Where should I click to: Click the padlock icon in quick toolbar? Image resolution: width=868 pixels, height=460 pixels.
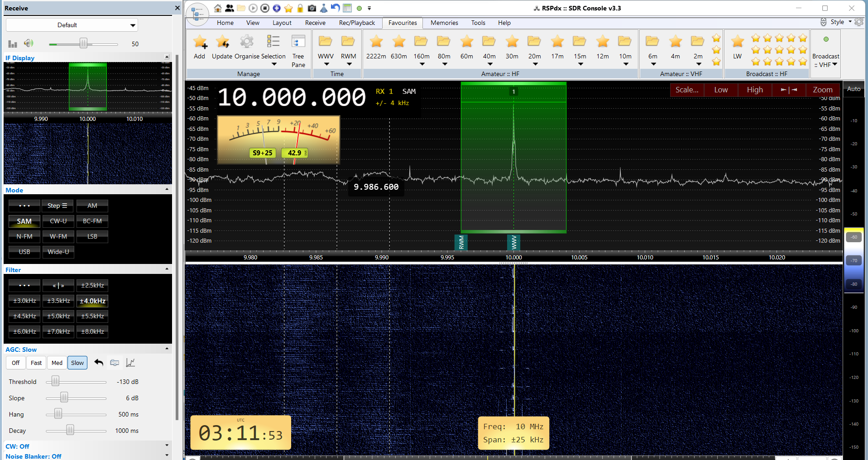[300, 8]
